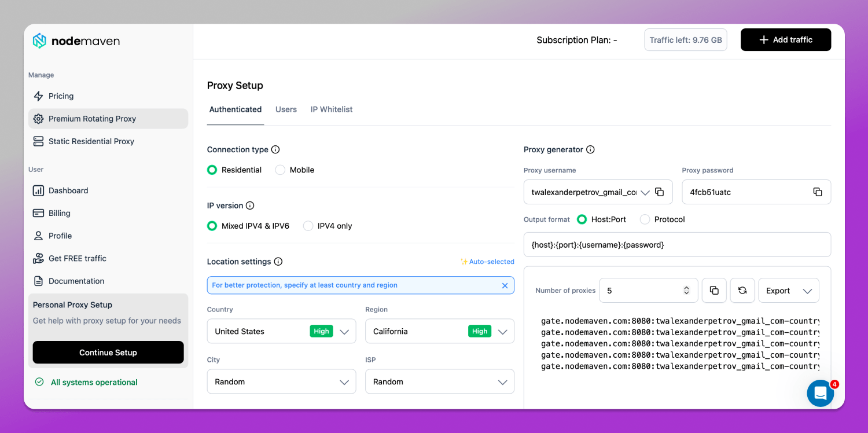Click the Static Residential Proxy server icon
The width and height of the screenshot is (868, 433).
[38, 141]
